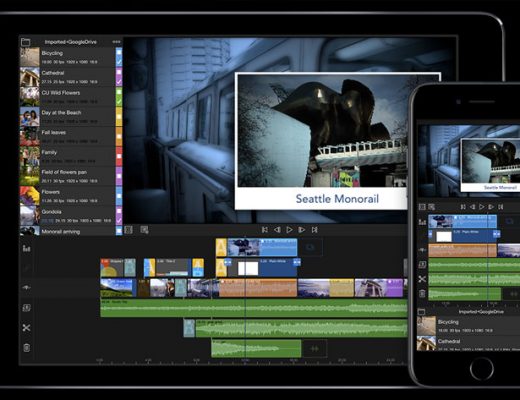This screenshot has width=520, height=400.
Task: Select the 'CU Wild Flowers' clip name
Action: (61, 93)
